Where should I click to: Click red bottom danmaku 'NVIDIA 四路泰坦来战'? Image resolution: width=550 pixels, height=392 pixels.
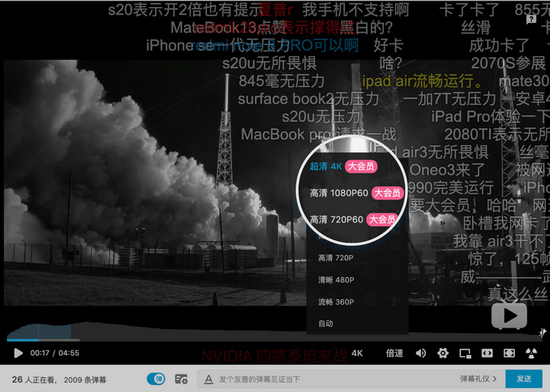(274, 356)
